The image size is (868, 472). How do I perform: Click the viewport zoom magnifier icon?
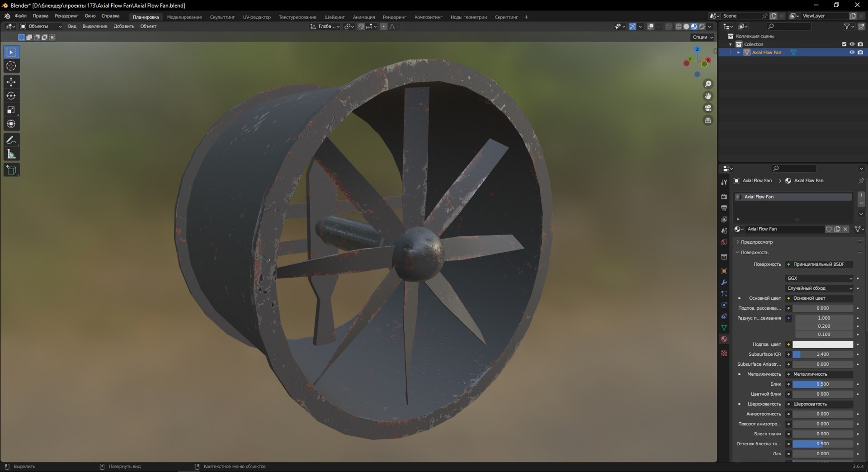708,84
